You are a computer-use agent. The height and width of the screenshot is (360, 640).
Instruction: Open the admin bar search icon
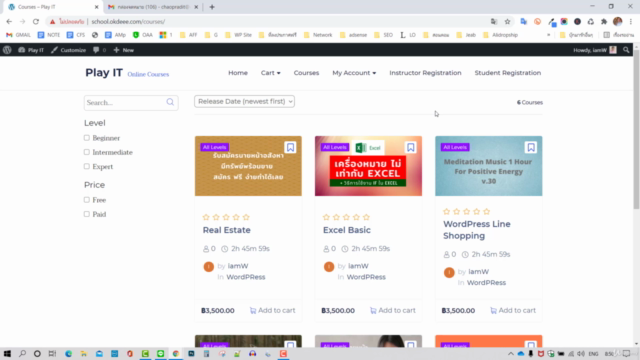[x=626, y=50]
